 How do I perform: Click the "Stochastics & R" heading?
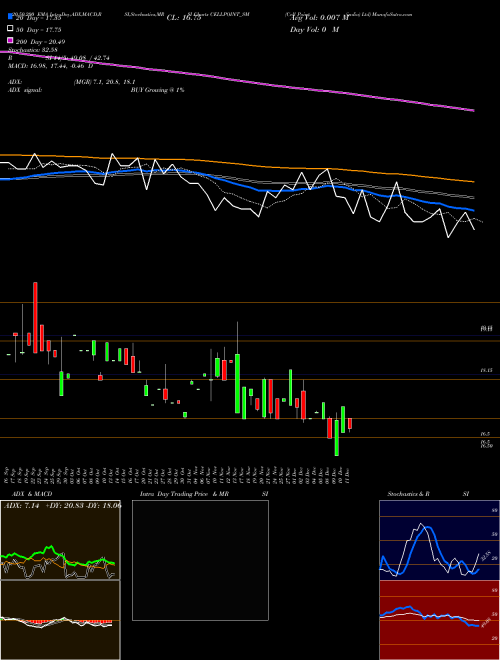[409, 494]
